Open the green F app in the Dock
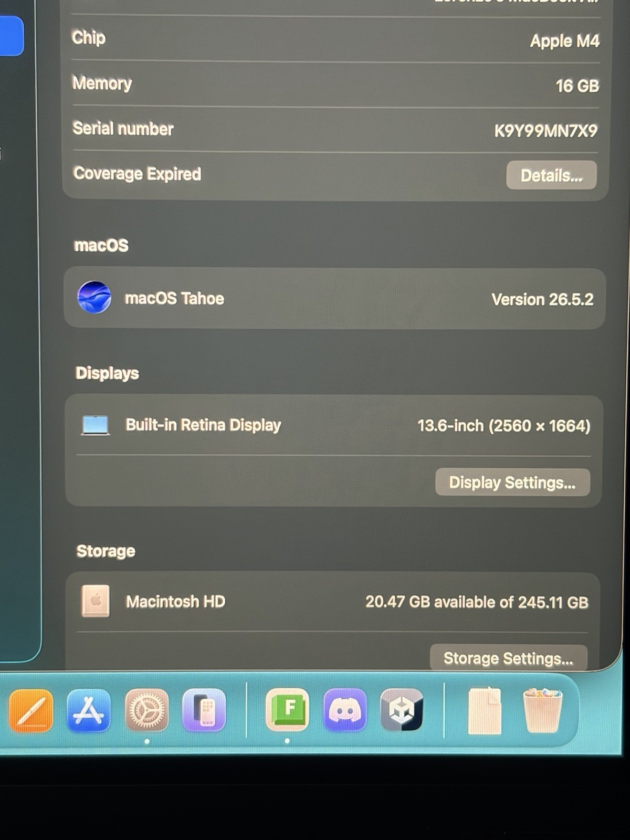 (x=287, y=710)
